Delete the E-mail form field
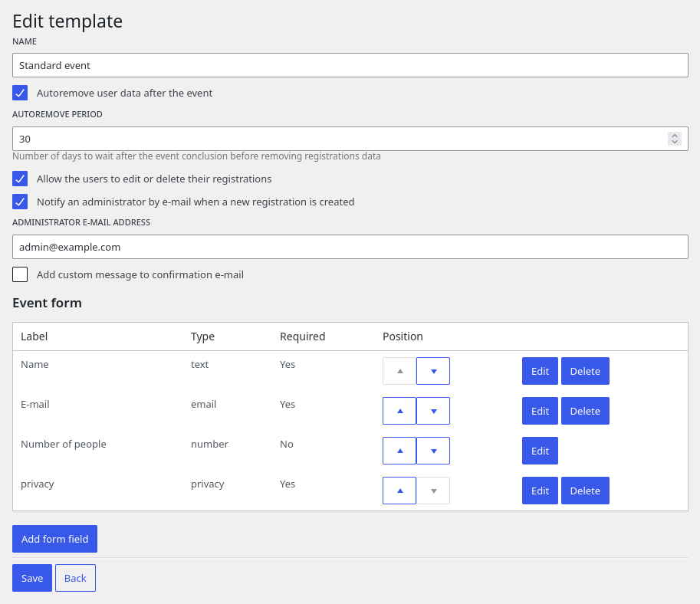 pyautogui.click(x=585, y=411)
